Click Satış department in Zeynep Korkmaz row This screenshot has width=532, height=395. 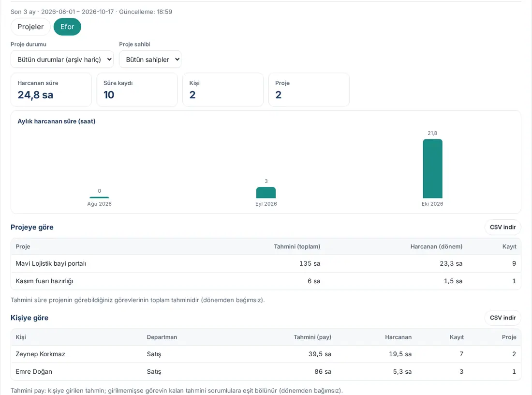pyautogui.click(x=154, y=354)
